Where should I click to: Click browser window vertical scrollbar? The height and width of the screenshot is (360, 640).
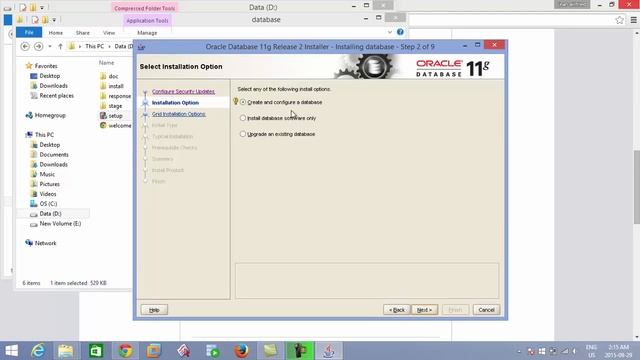(x=637, y=187)
